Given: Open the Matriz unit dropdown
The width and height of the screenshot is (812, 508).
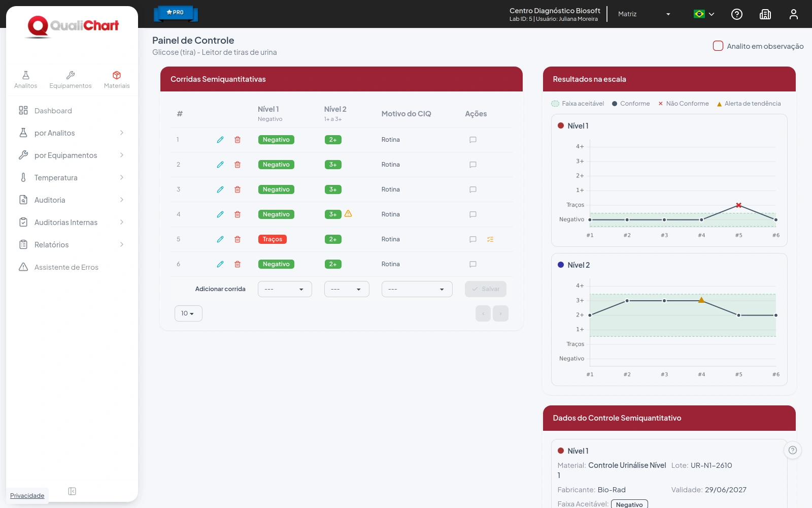Looking at the screenshot, I should (x=645, y=14).
